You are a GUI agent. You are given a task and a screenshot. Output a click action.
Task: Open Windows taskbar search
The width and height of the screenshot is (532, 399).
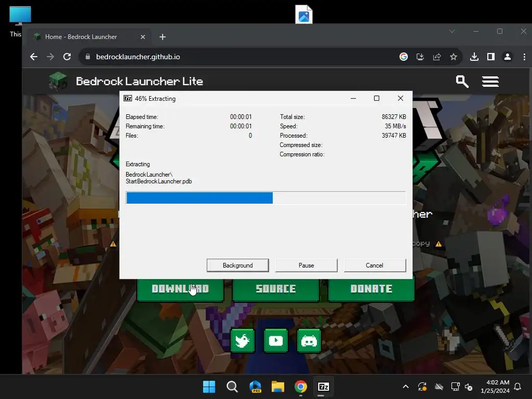[232, 387]
